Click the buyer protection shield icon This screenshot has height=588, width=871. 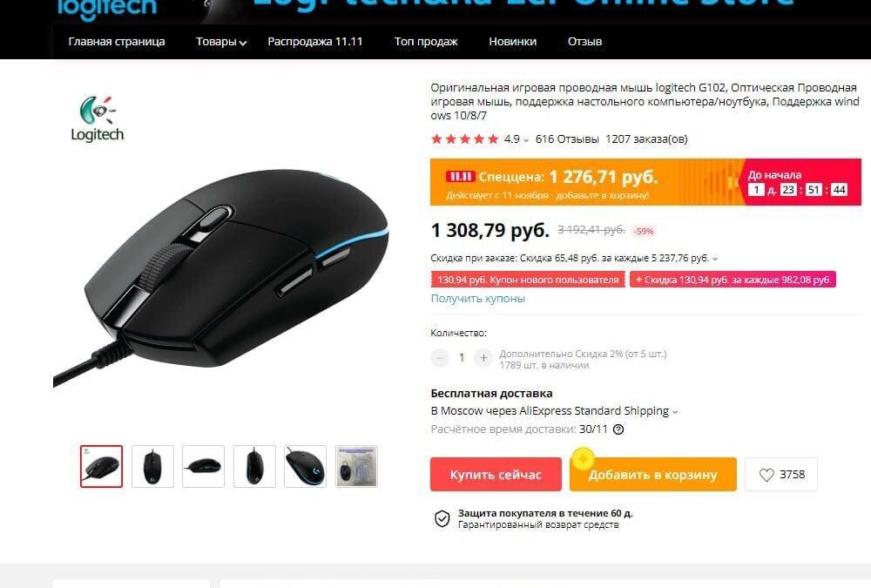[x=442, y=518]
